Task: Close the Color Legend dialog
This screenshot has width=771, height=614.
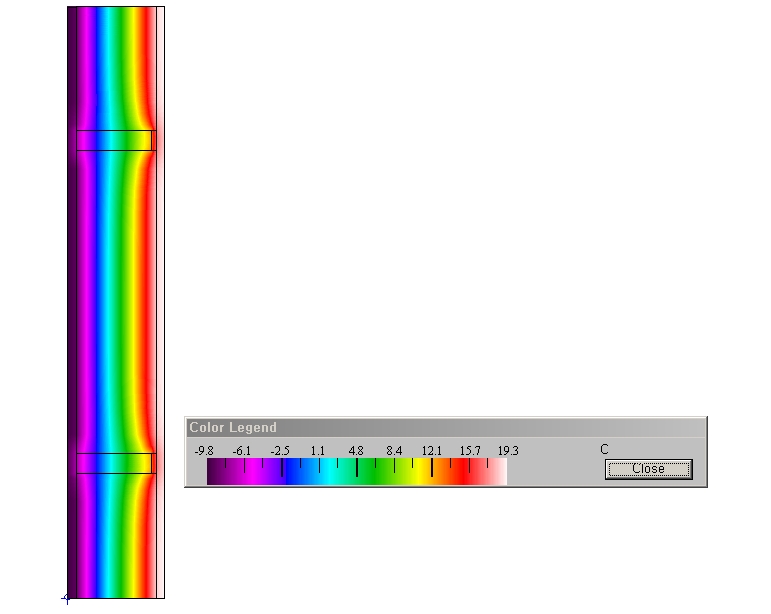Action: point(648,469)
